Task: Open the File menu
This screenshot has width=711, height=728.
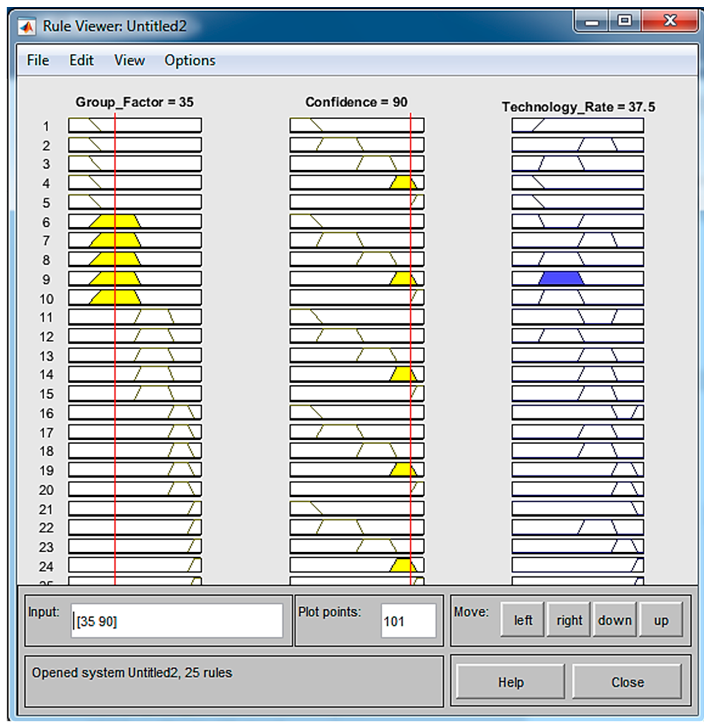Action: (x=38, y=60)
